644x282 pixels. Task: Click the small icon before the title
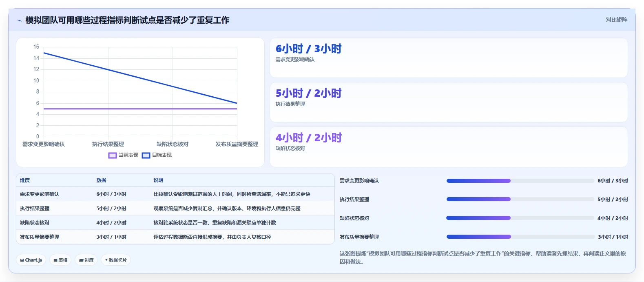pos(19,20)
